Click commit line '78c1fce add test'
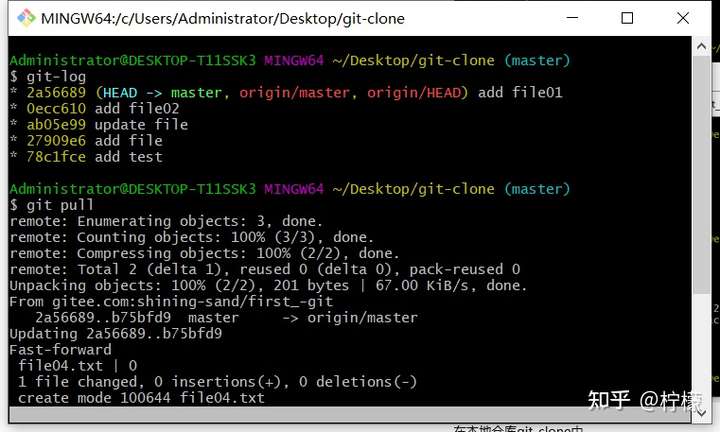The height and width of the screenshot is (432, 720). tap(86, 157)
